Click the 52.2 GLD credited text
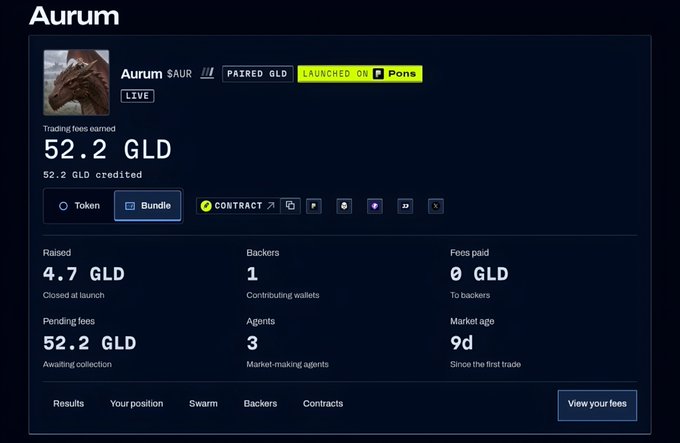This screenshot has width=680, height=443. coord(92,175)
